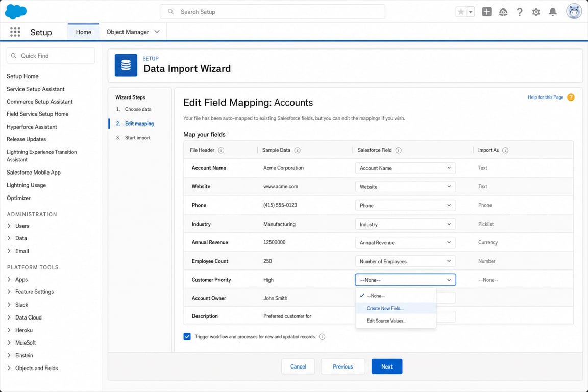Screen dimensions: 588x392
Task: Click the info icon next to Salesforce Field
Action: tap(399, 150)
